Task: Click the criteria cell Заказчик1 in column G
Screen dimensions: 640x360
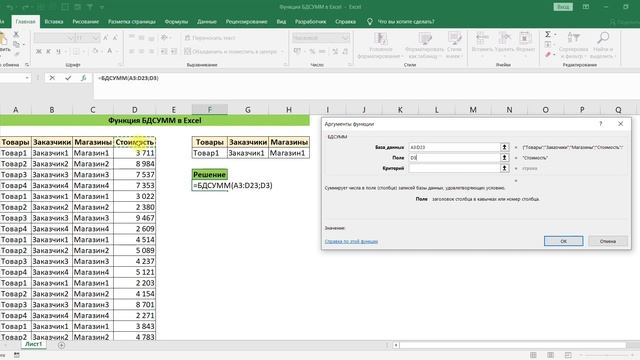Action: [x=248, y=153]
